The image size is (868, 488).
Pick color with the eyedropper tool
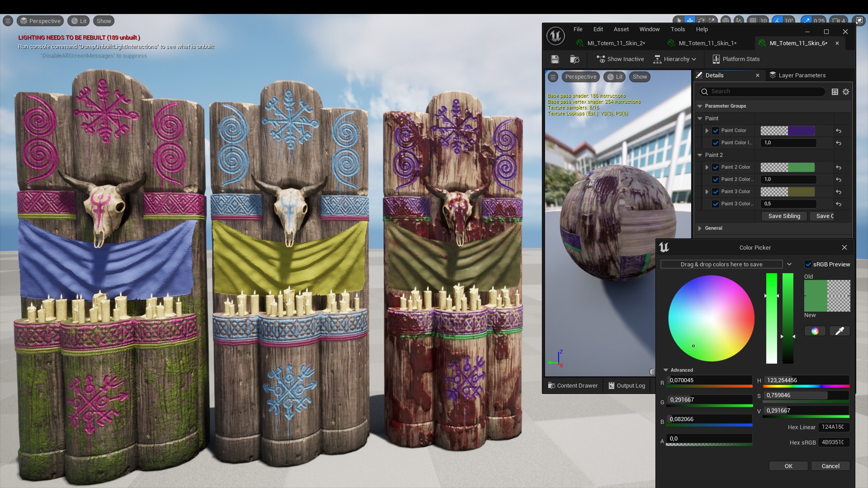[x=840, y=331]
